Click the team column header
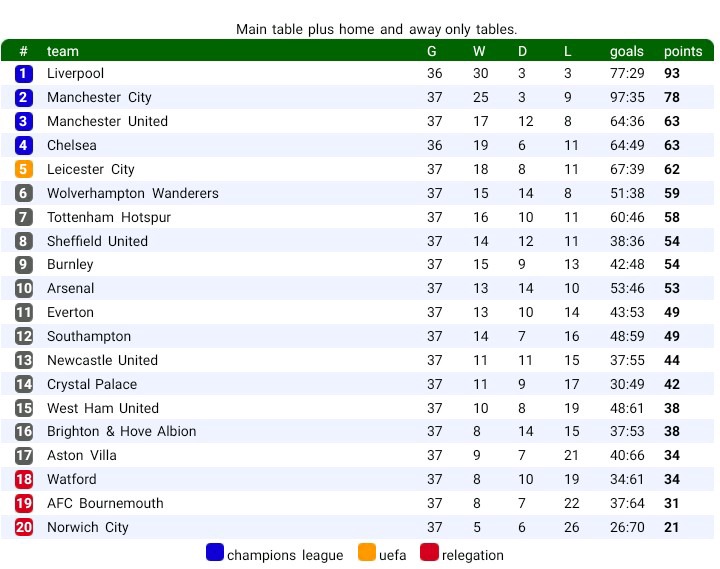The image size is (720, 569). click(x=63, y=51)
